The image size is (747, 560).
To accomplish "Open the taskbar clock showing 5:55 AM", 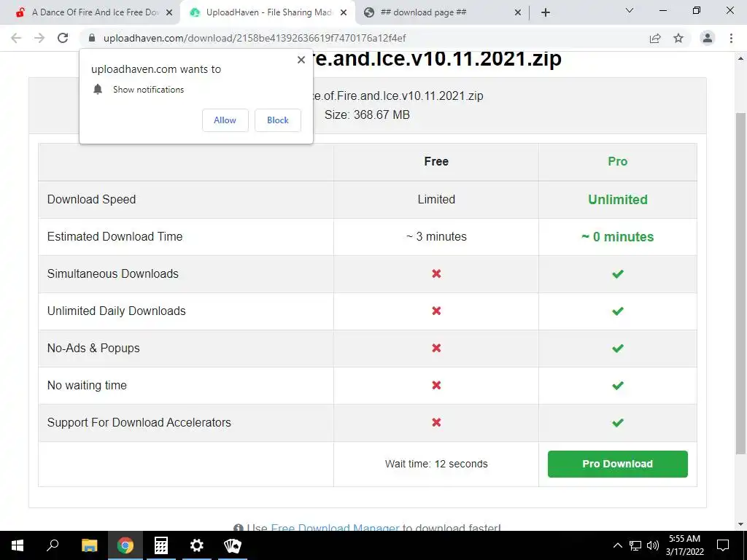I will 685,545.
